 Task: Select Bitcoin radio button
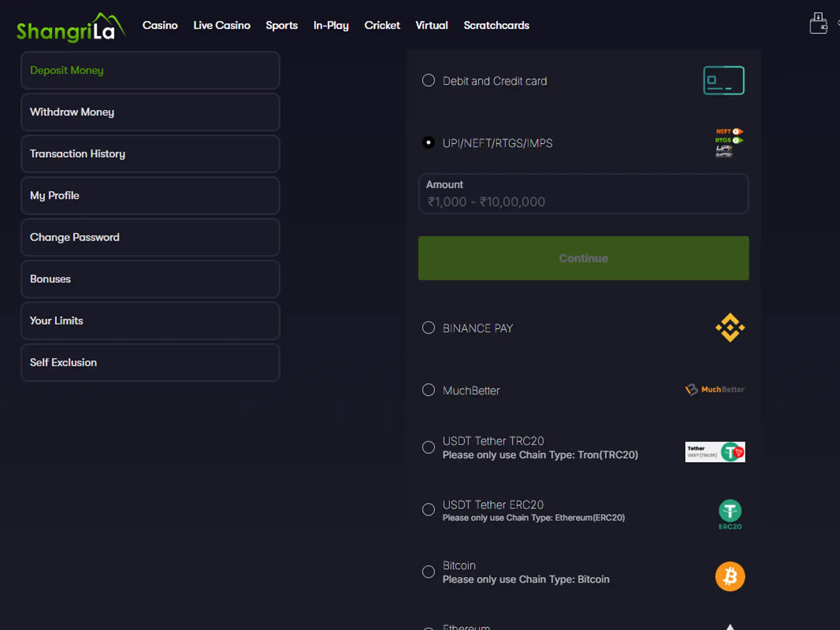(x=428, y=572)
